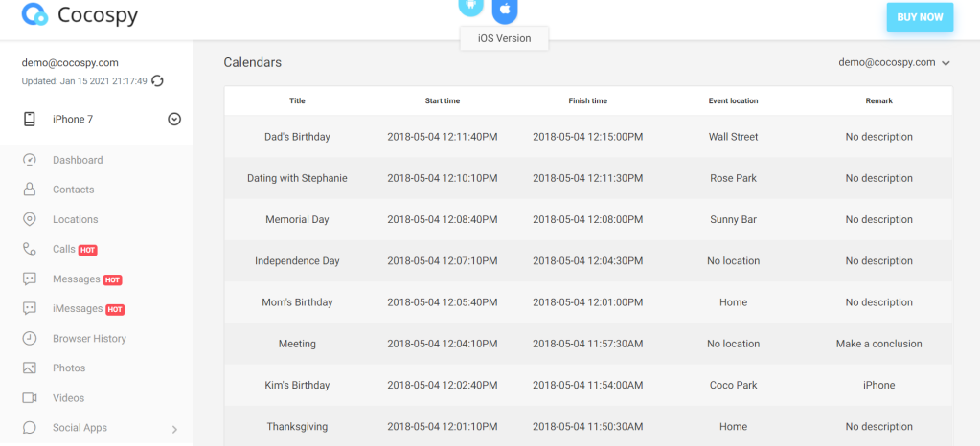980x446 pixels.
Task: Click the Start time column header
Action: point(443,100)
